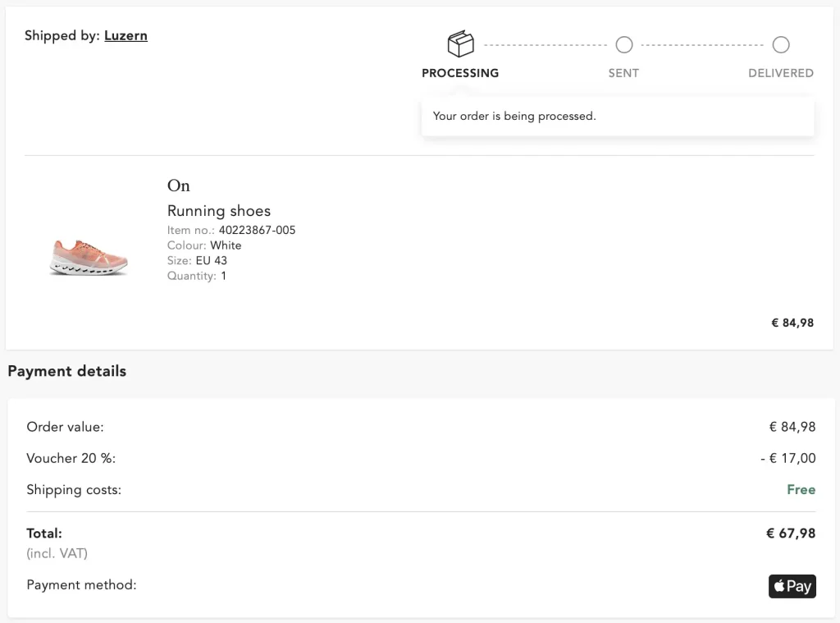The height and width of the screenshot is (623, 840).
Task: Open the running shoe product thumbnail
Action: click(x=89, y=258)
